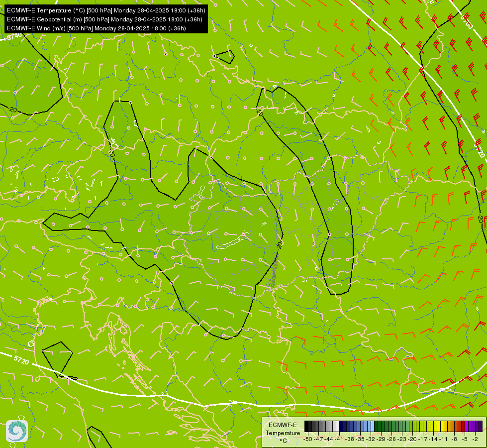Viewport: 487px width, 448px height.
Task: Click the -5 legend value
Action: pyautogui.click(x=465, y=439)
